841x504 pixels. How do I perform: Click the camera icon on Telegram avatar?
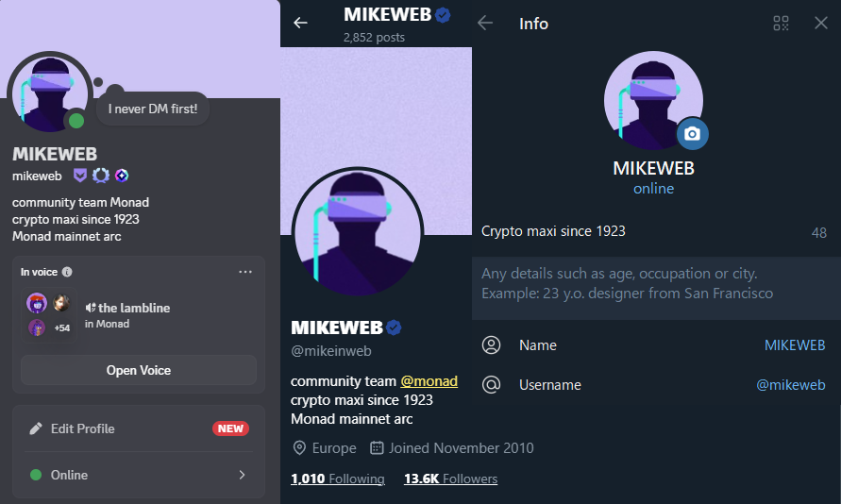pyautogui.click(x=692, y=133)
